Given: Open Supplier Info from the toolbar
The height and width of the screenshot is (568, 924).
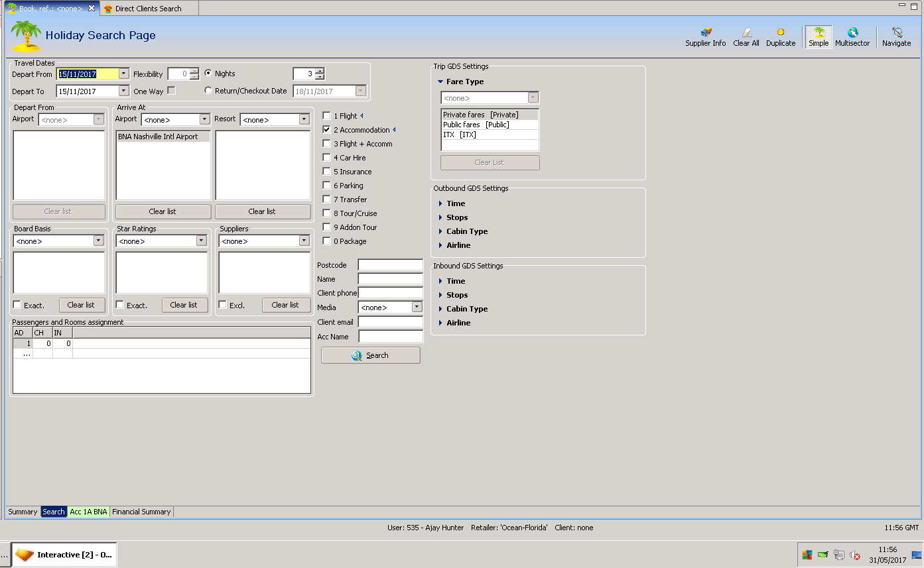Looking at the screenshot, I should click(x=705, y=36).
